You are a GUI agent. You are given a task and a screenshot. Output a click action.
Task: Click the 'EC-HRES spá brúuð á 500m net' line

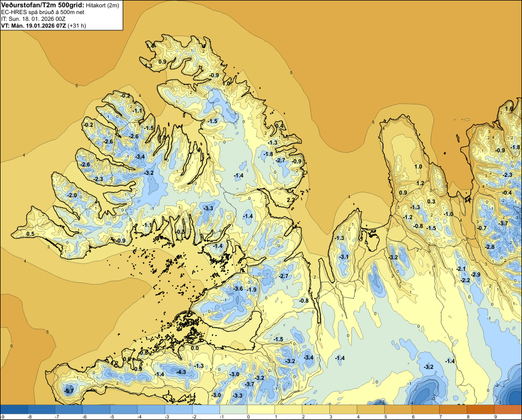(43, 12)
